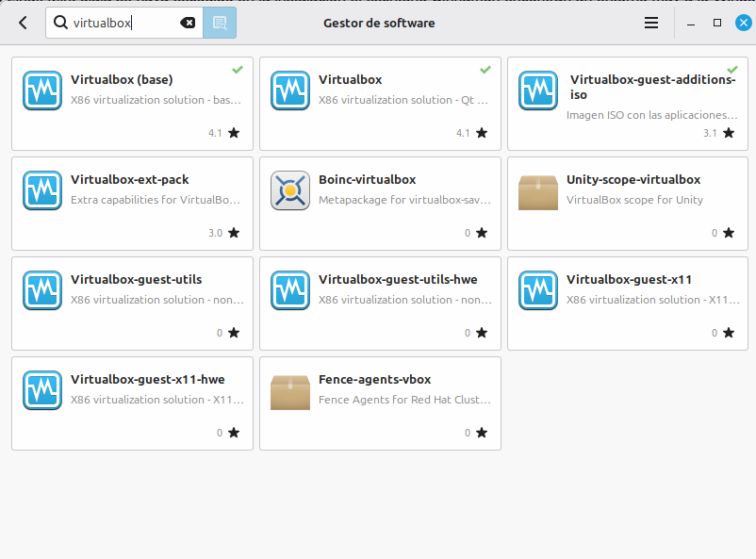Select the Fence-agents-vbox title

tap(374, 379)
